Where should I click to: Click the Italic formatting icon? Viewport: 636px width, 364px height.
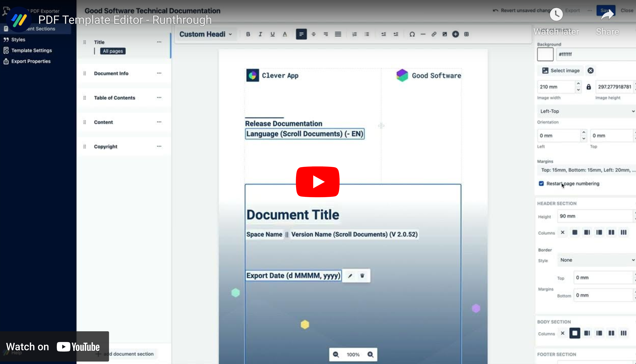coord(260,34)
